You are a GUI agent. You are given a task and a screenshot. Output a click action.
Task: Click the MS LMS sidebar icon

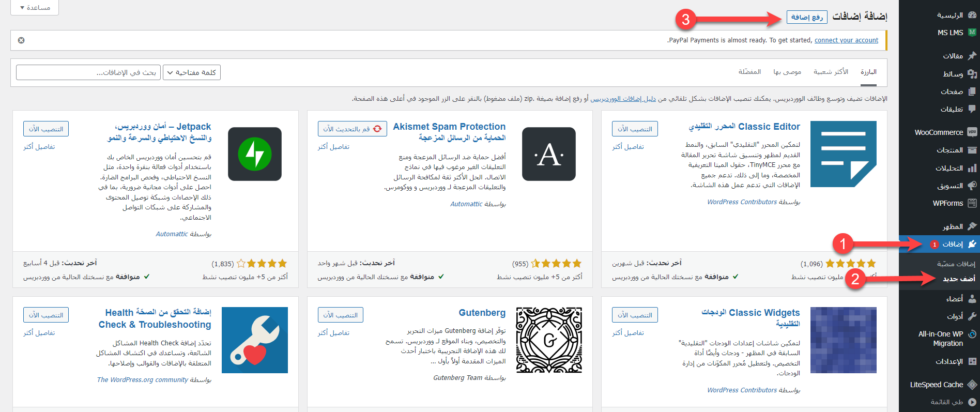tap(972, 32)
